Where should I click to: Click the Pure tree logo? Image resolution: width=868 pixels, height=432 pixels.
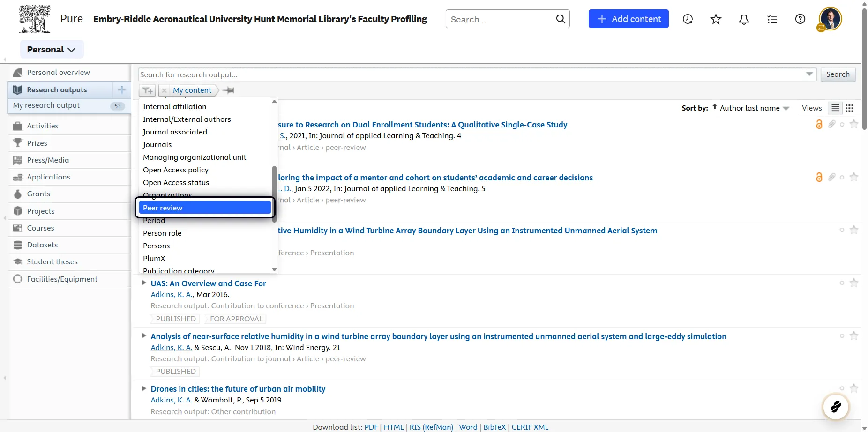pyautogui.click(x=34, y=19)
